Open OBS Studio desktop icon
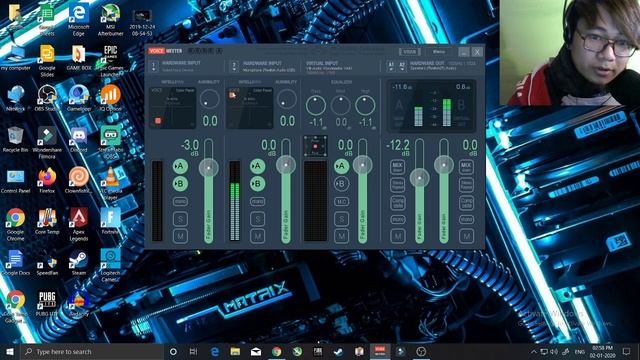Viewport: 640px width, 360px height. click(47, 98)
